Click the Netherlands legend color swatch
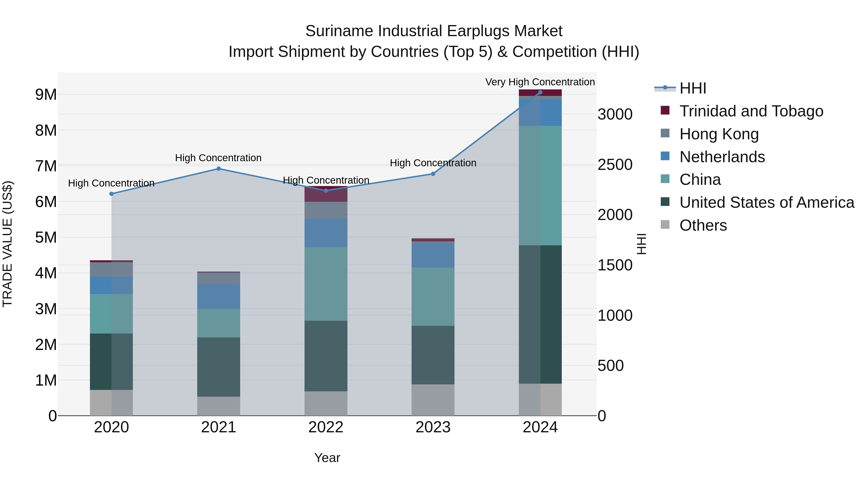868x488 pixels. click(x=665, y=156)
